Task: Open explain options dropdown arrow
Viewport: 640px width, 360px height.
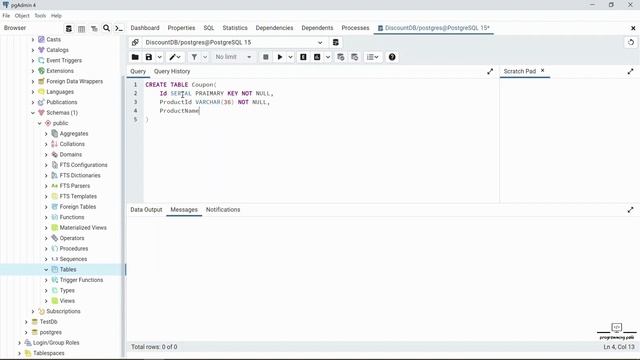Action: click(x=328, y=57)
